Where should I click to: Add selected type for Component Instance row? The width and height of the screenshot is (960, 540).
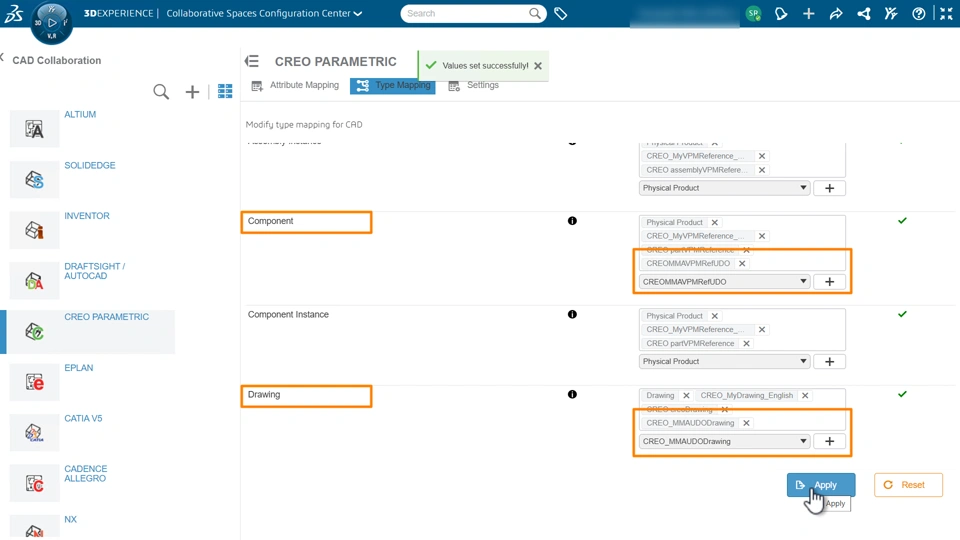coord(830,361)
